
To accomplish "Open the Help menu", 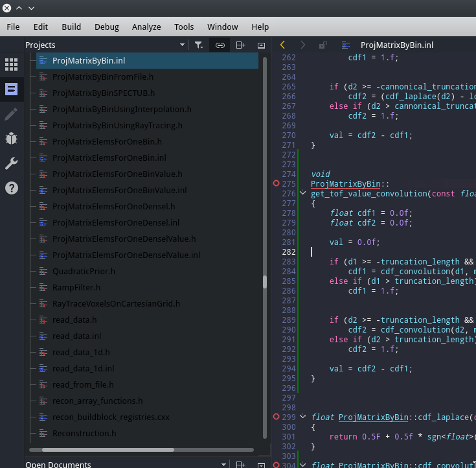I will (x=260, y=27).
